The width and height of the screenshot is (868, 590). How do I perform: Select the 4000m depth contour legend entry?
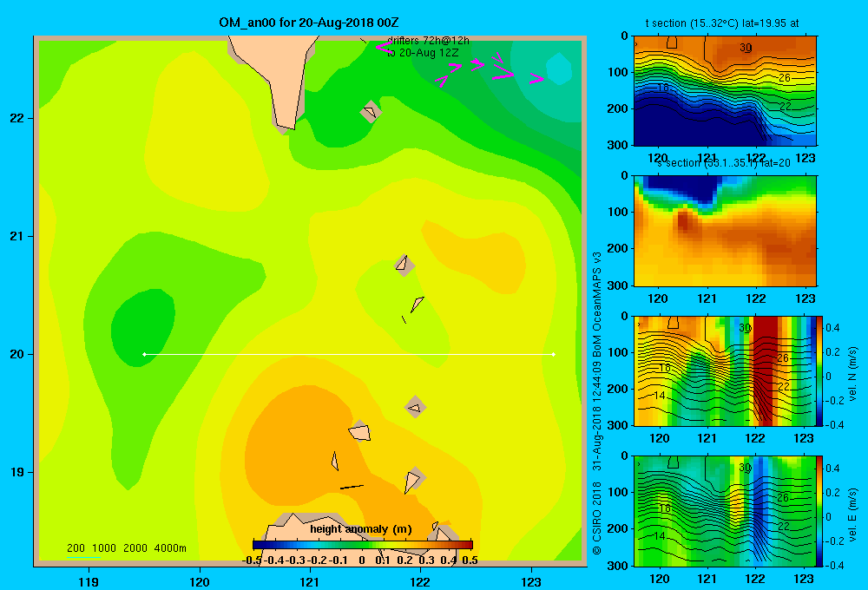(170, 548)
